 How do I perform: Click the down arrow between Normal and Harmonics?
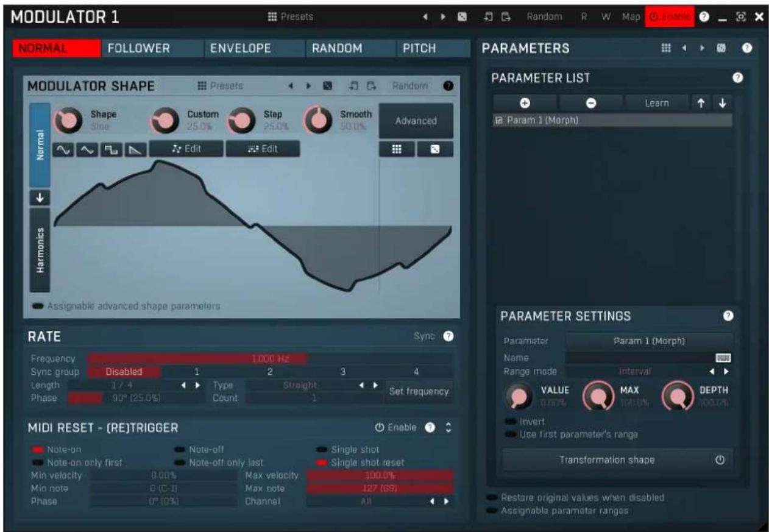40,197
